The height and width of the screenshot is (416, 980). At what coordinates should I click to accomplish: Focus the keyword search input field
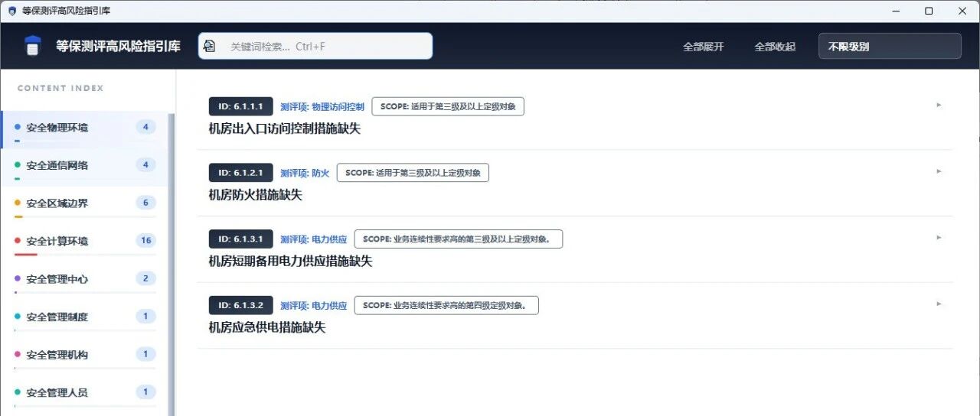coord(315,46)
